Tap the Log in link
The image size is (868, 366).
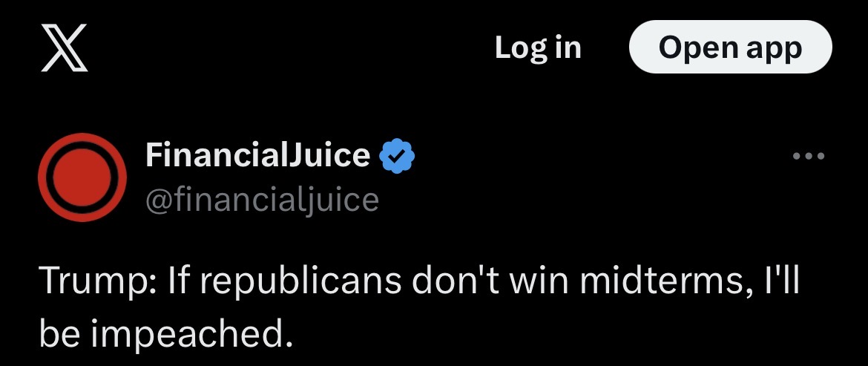coord(538,48)
